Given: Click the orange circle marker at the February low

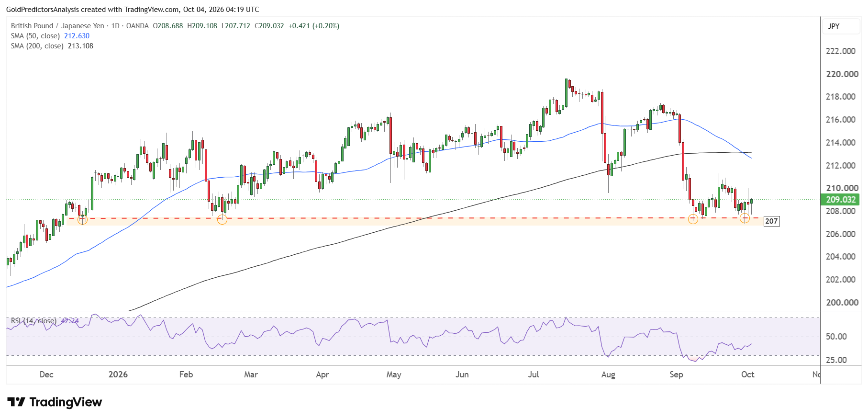Looking at the screenshot, I should (222, 220).
